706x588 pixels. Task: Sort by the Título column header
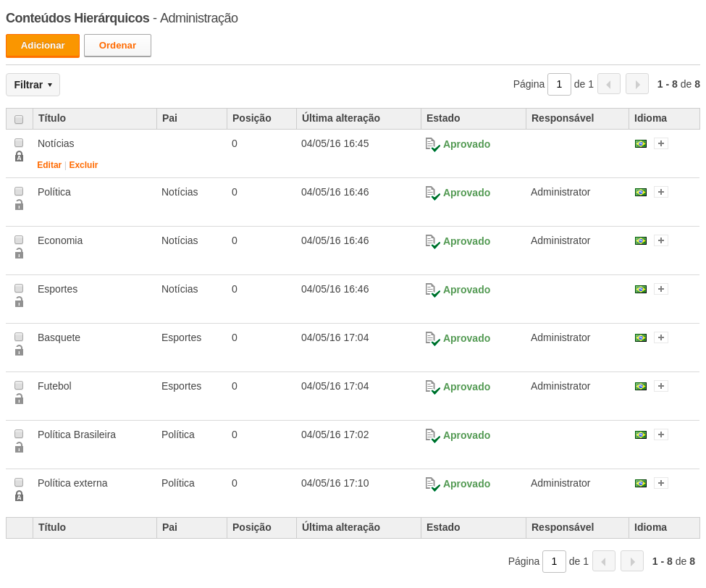(x=52, y=119)
